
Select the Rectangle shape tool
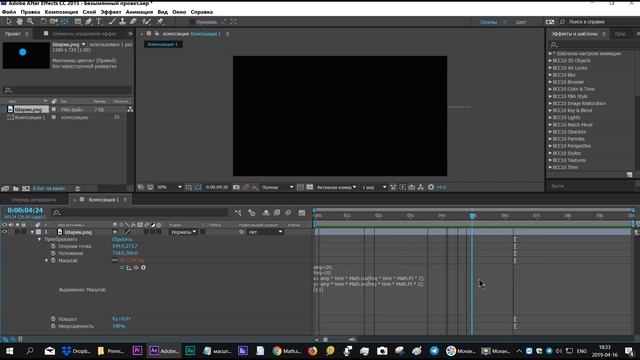point(78,21)
